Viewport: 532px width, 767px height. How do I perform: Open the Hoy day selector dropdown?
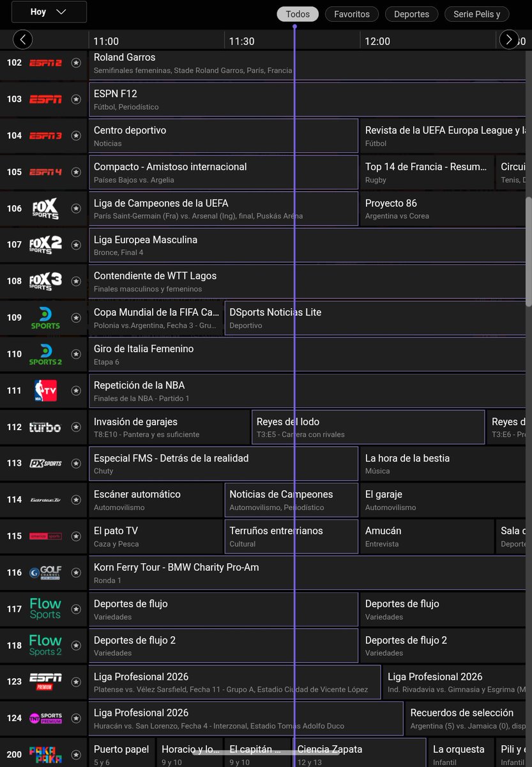[x=49, y=12]
